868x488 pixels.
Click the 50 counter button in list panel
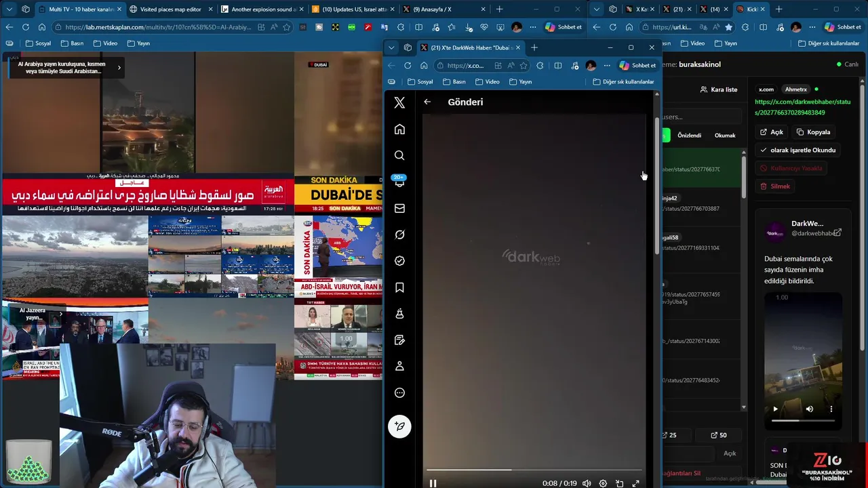tap(719, 435)
